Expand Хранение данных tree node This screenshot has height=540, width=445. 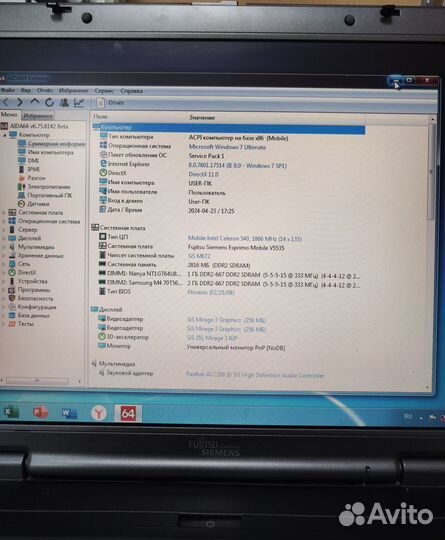[4, 256]
